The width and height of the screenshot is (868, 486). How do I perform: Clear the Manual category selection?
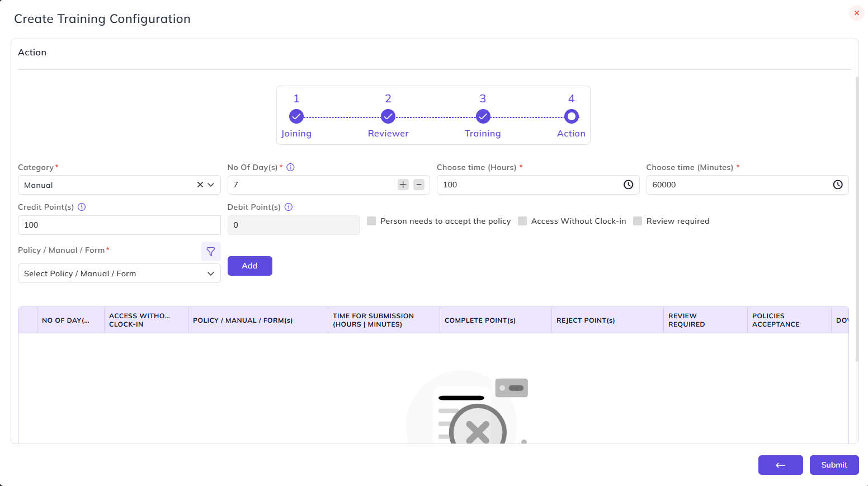click(x=200, y=185)
